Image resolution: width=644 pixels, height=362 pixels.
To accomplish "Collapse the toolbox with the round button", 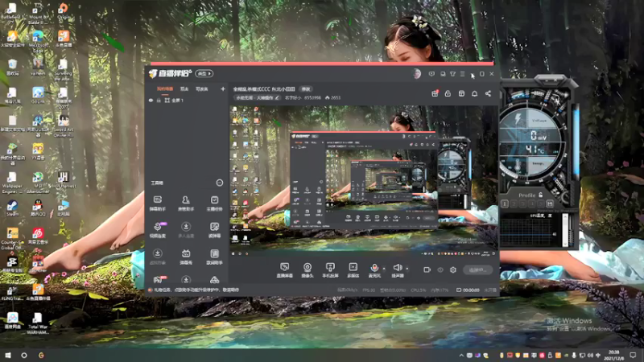I will click(x=219, y=183).
